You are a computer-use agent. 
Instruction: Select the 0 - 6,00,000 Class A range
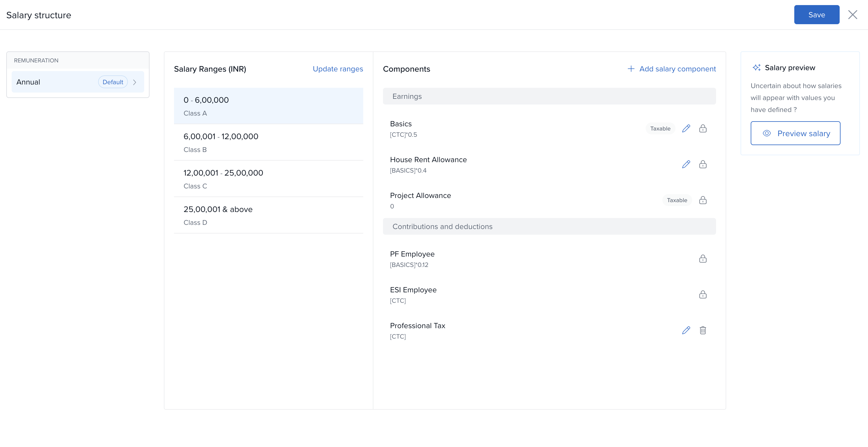[x=268, y=106]
